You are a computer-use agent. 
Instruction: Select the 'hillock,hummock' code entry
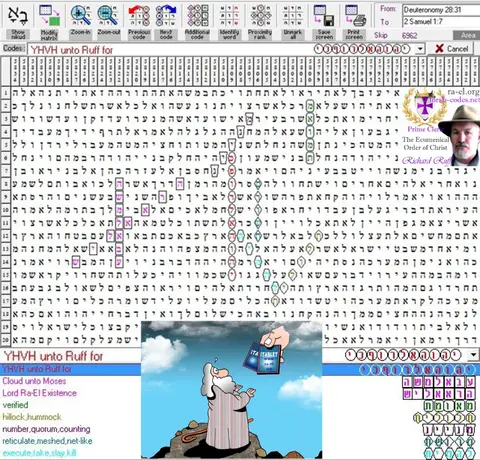(32, 417)
